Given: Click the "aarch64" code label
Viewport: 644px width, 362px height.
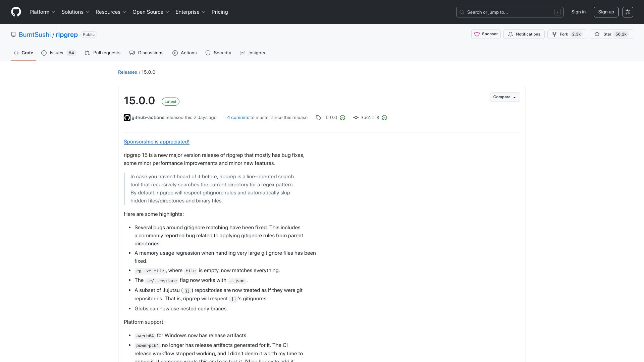Looking at the screenshot, I should tap(145, 336).
